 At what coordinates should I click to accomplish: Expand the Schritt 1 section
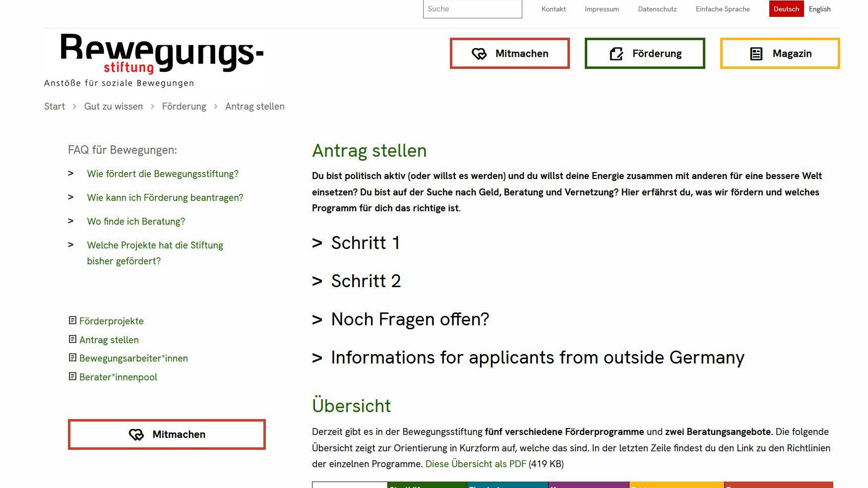point(365,243)
